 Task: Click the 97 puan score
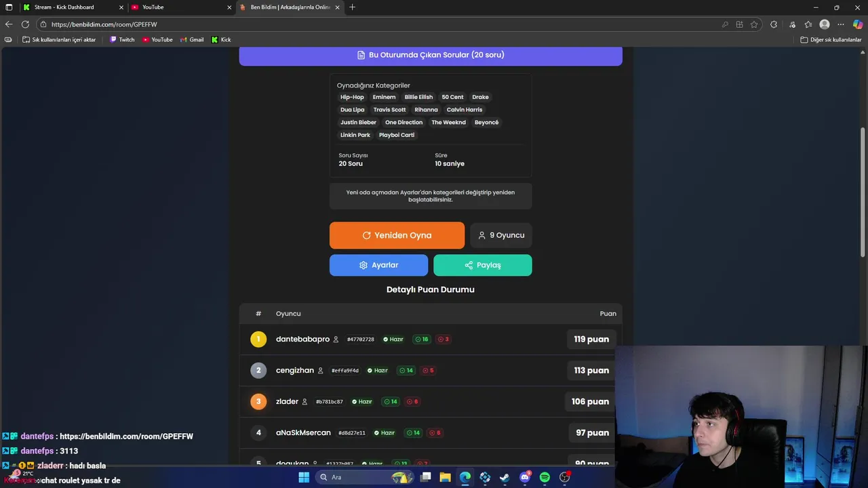click(592, 432)
